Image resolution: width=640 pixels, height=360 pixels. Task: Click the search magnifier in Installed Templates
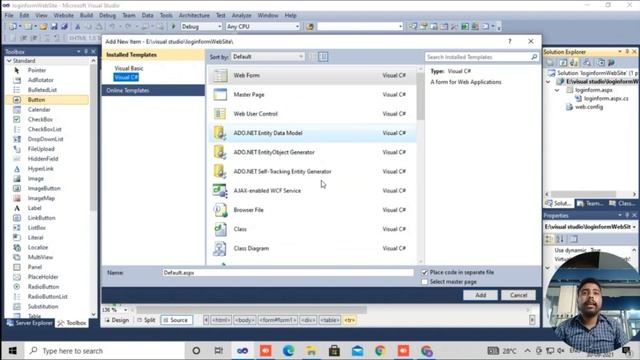pyautogui.click(x=534, y=57)
